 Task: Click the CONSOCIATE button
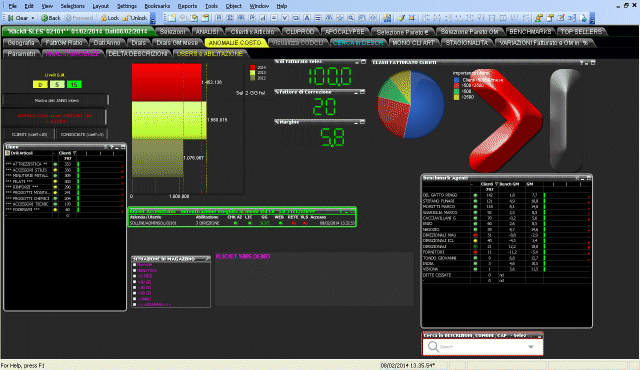[82, 134]
